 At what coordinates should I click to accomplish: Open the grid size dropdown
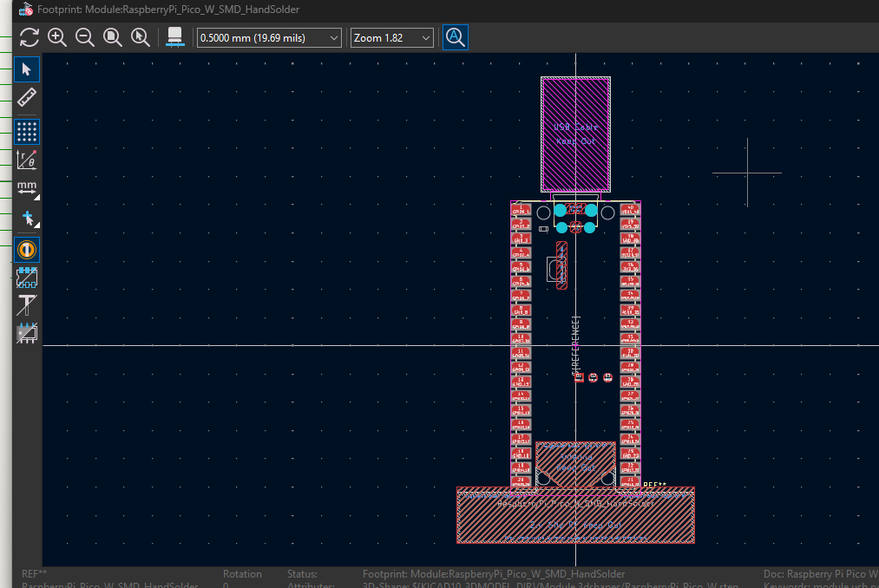pyautogui.click(x=269, y=38)
